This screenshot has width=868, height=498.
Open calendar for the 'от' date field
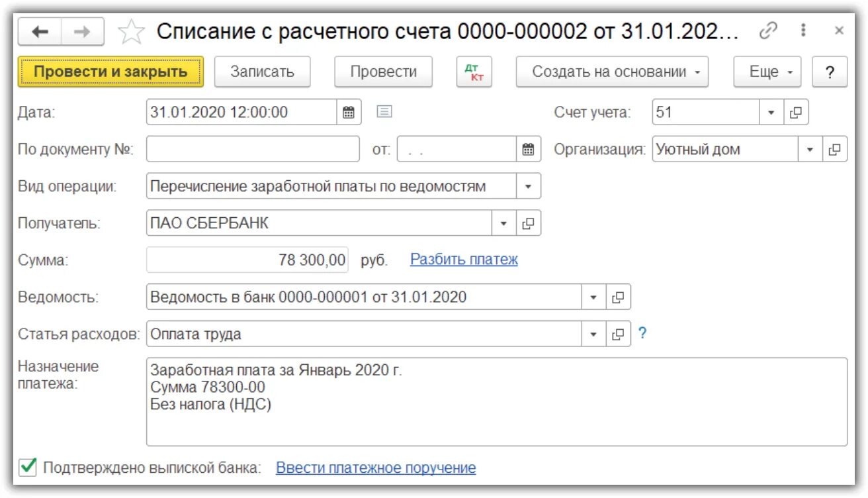(x=528, y=150)
